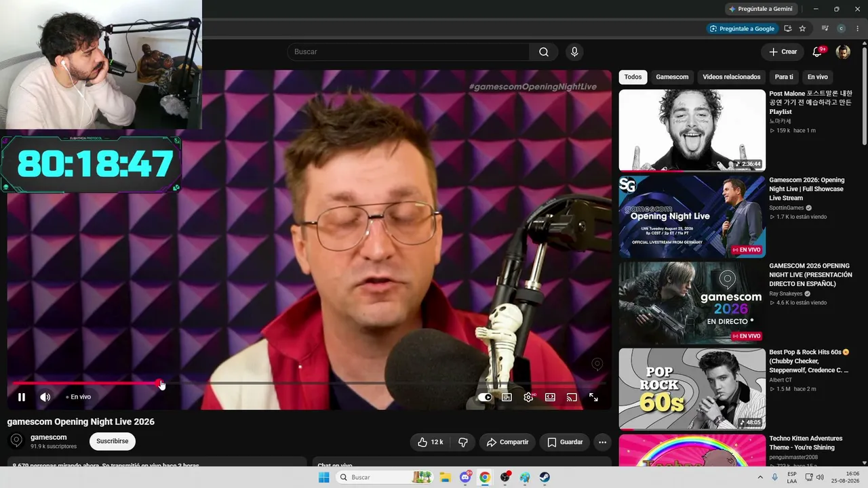Click the page's vertical scrollbar
Viewport: 868px width, 488px height.
[865, 95]
